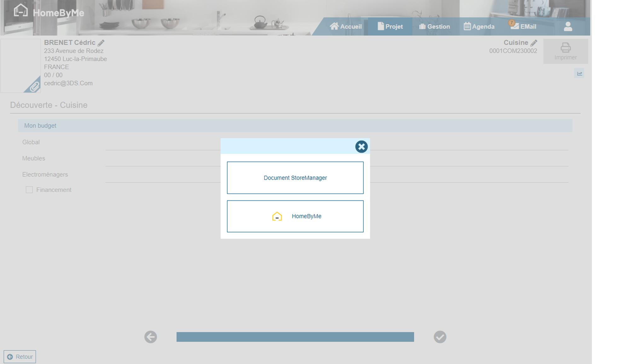Validate with the checkmark icon
This screenshot has width=624, height=364.
pyautogui.click(x=440, y=337)
